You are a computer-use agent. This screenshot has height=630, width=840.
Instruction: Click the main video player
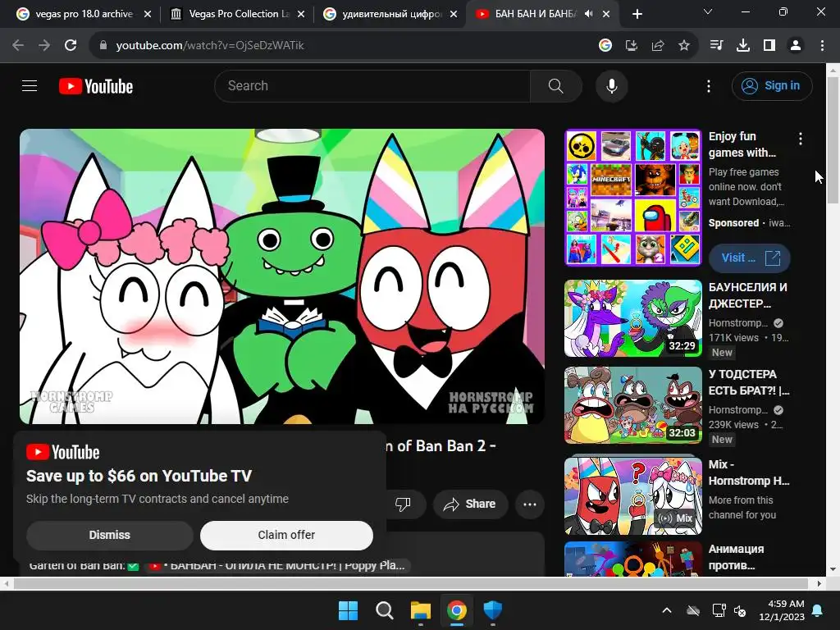click(x=282, y=276)
